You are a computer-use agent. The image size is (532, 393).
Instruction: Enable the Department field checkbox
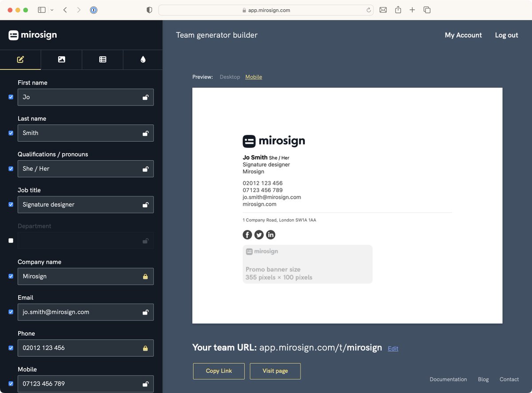10,240
